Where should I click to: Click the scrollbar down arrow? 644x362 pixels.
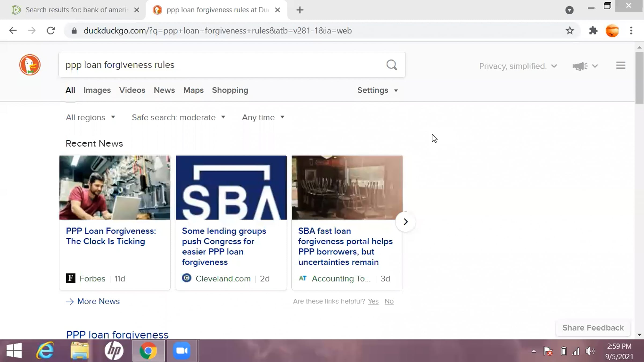click(639, 335)
